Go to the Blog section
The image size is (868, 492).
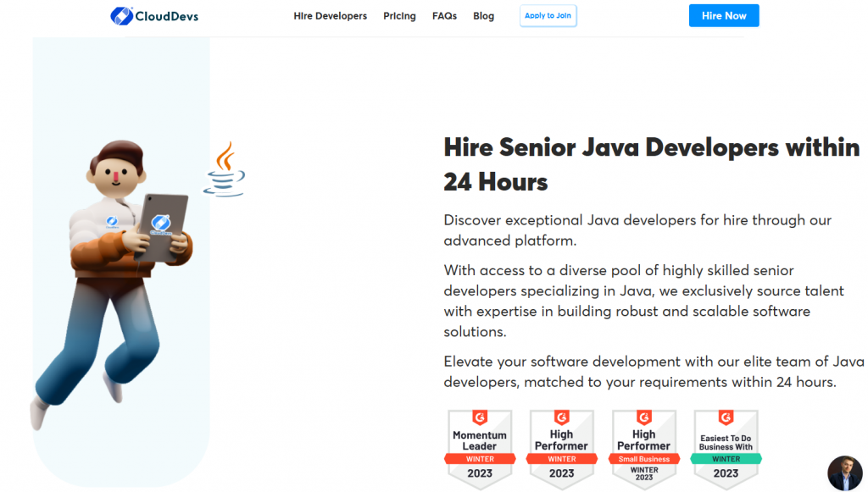pyautogui.click(x=483, y=15)
